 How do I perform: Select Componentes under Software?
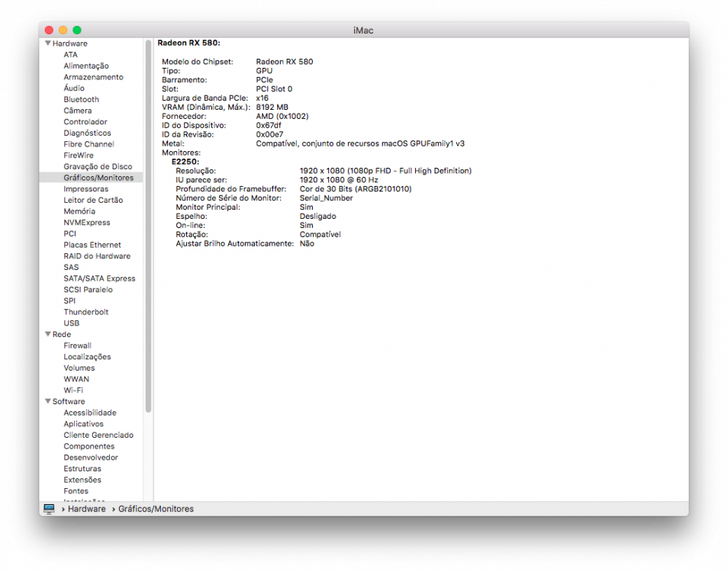pyautogui.click(x=89, y=446)
